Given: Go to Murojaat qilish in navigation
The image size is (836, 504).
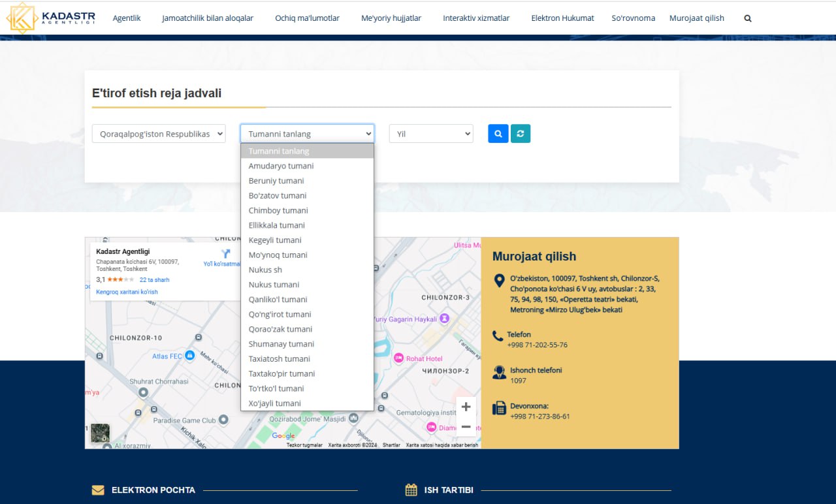Looking at the screenshot, I should click(x=696, y=18).
